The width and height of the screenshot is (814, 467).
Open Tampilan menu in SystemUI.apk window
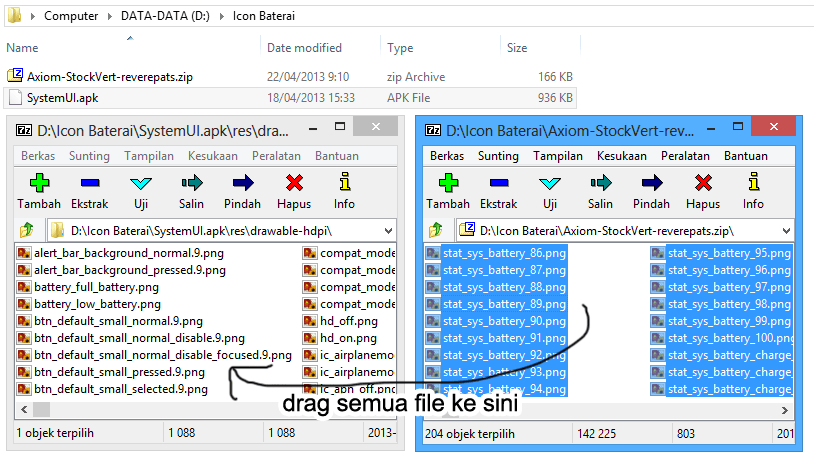click(149, 156)
